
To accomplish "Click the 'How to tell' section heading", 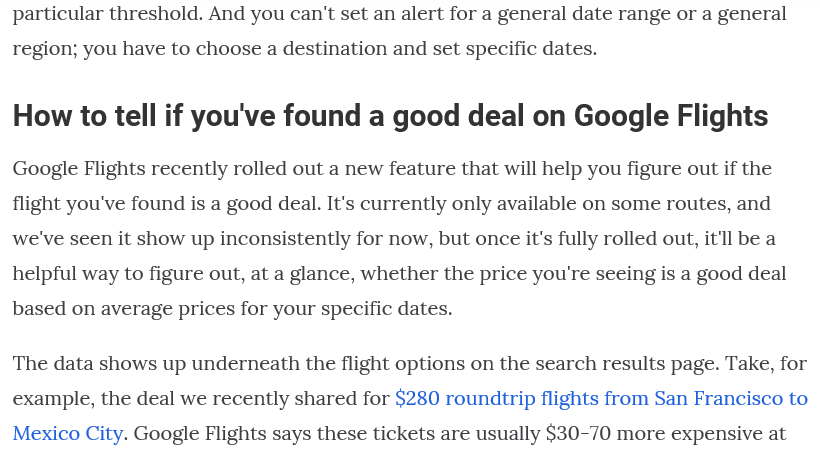I will tap(390, 116).
